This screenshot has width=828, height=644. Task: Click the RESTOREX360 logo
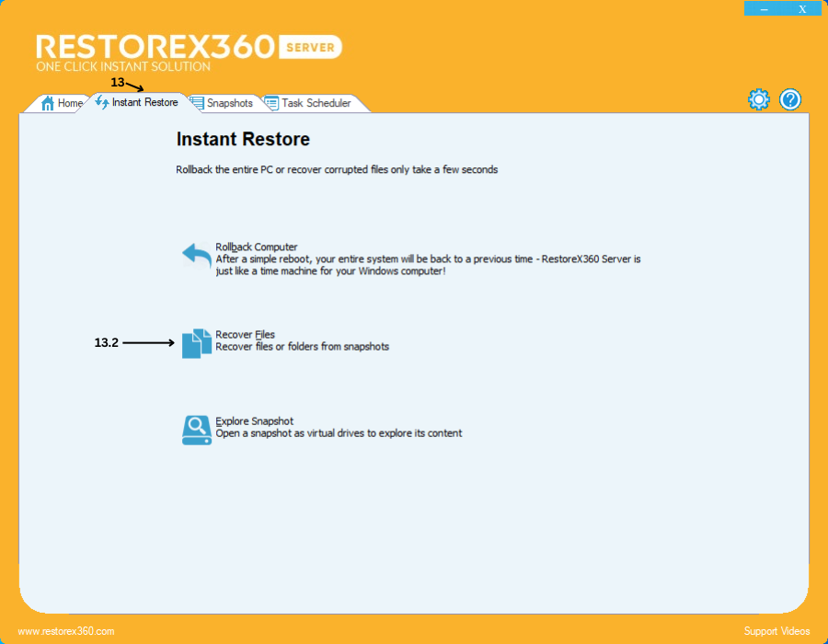point(155,46)
